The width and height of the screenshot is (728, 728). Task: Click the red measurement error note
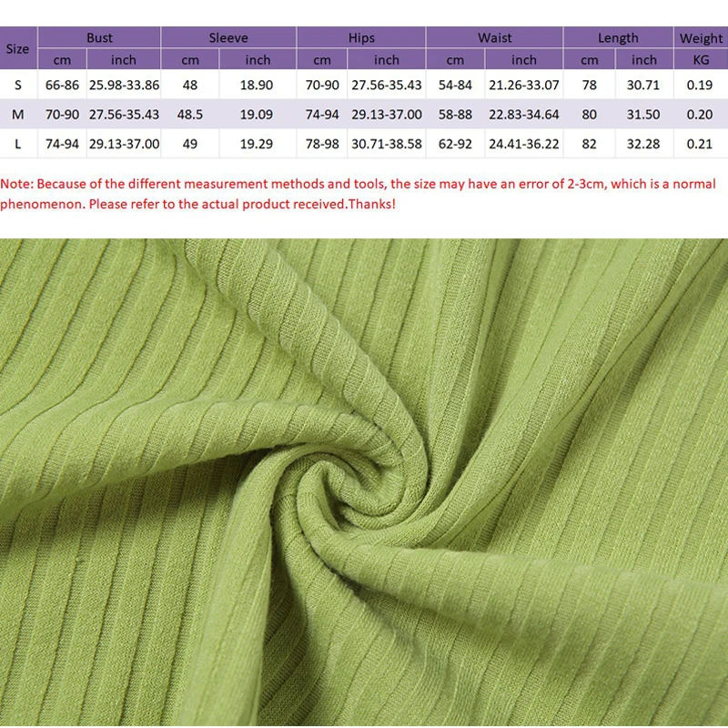(x=358, y=194)
